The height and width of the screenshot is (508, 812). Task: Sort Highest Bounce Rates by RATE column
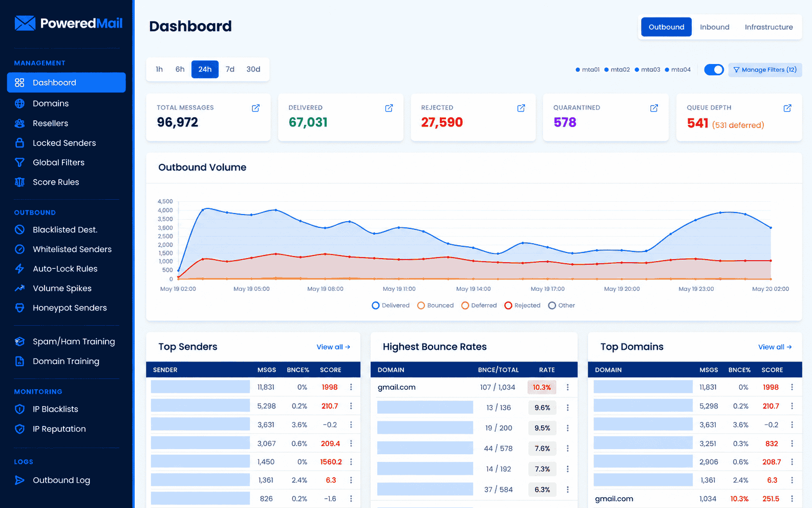pos(547,370)
